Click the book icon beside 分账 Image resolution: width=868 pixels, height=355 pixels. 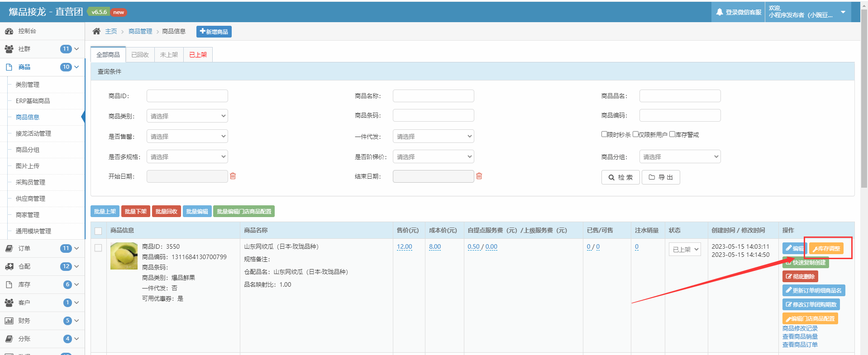coord(9,339)
